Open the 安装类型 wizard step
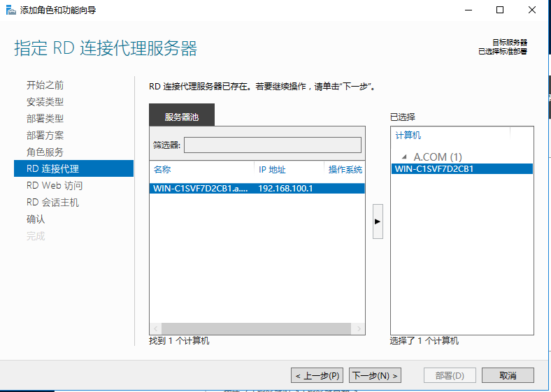 [x=45, y=102]
